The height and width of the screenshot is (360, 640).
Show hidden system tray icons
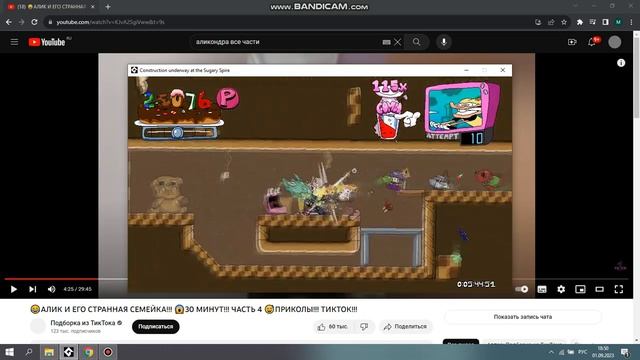551,352
